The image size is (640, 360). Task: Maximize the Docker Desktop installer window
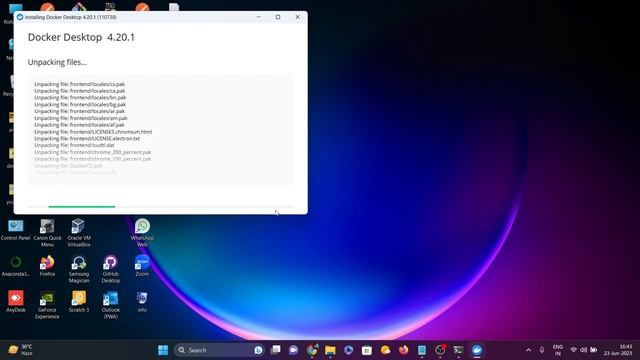[278, 17]
